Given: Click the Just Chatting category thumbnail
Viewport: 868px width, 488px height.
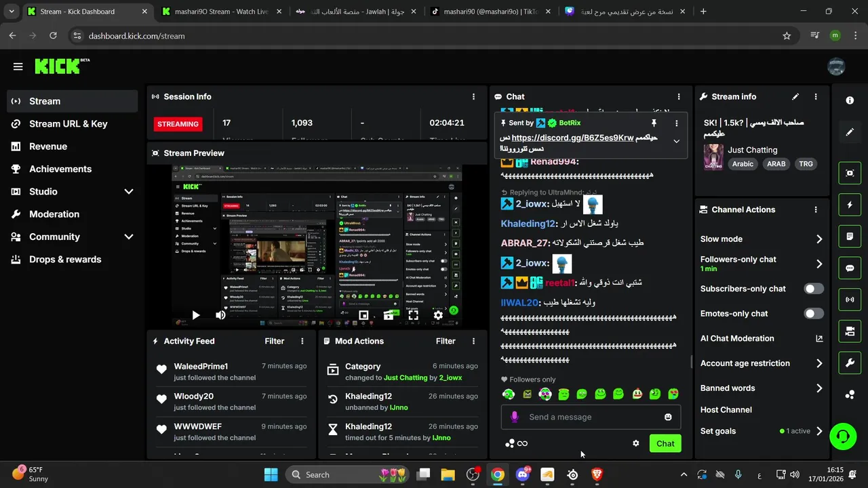Looking at the screenshot, I should (x=713, y=157).
